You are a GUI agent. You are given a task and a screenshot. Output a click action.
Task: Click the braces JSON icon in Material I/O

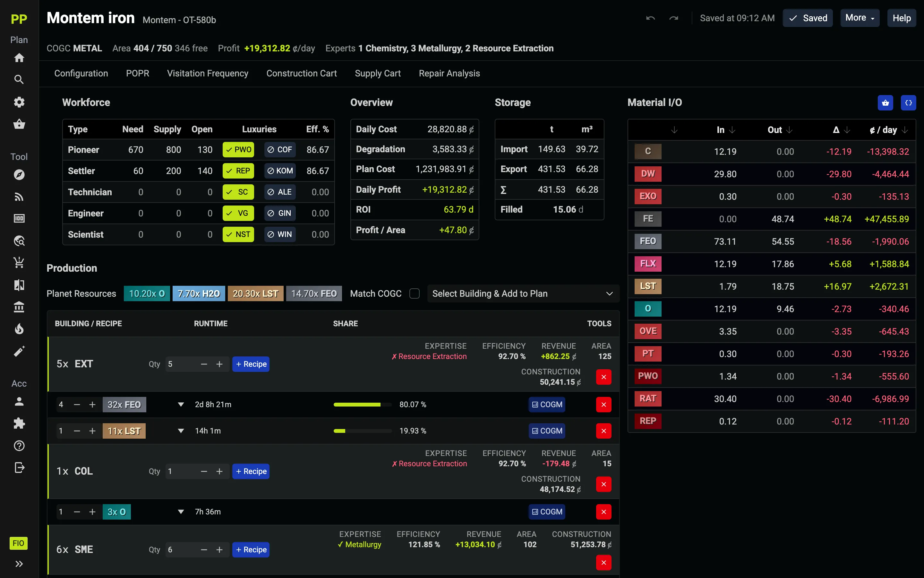[908, 103]
